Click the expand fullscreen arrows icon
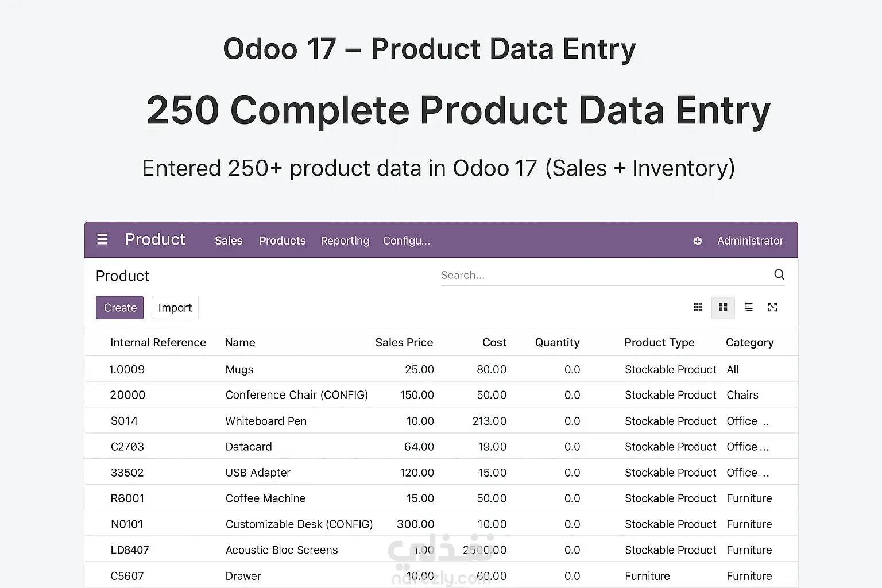This screenshot has width=882, height=588. (772, 307)
